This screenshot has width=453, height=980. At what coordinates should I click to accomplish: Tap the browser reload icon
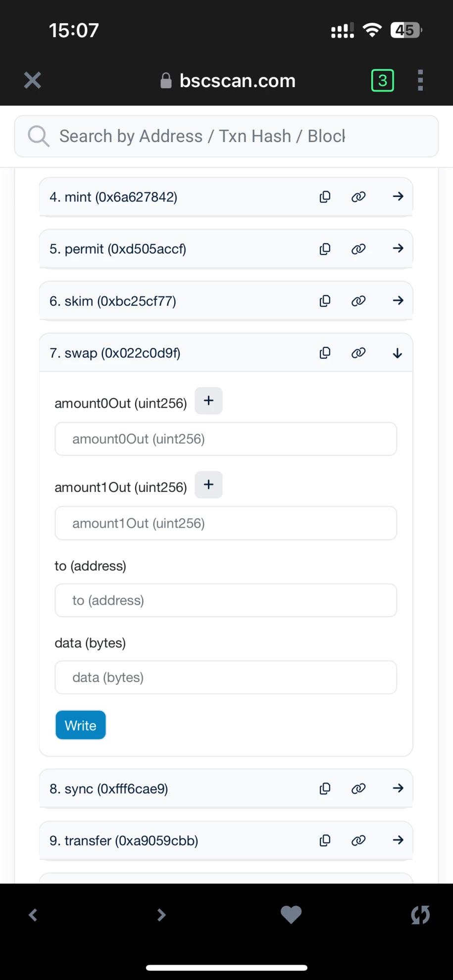(x=420, y=915)
